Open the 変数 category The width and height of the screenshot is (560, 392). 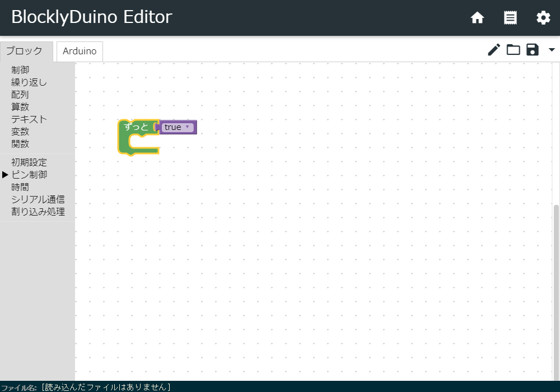(20, 132)
